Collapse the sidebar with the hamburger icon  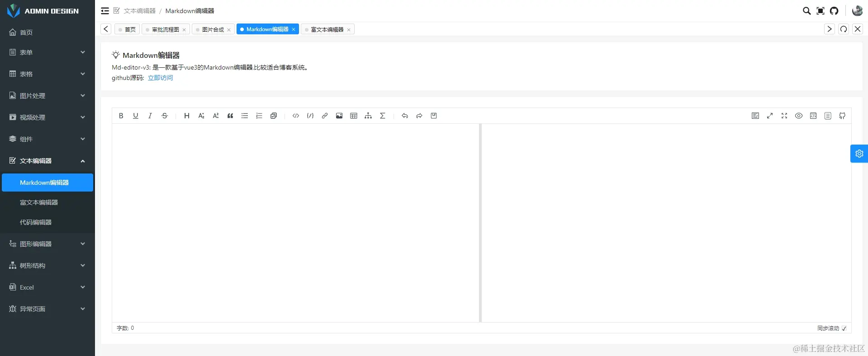coord(105,11)
